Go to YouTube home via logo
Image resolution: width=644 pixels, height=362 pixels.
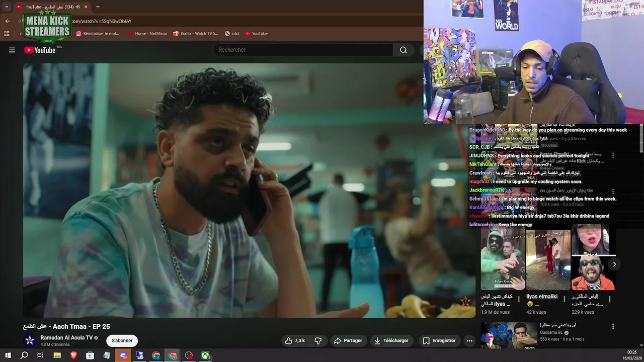(40, 50)
